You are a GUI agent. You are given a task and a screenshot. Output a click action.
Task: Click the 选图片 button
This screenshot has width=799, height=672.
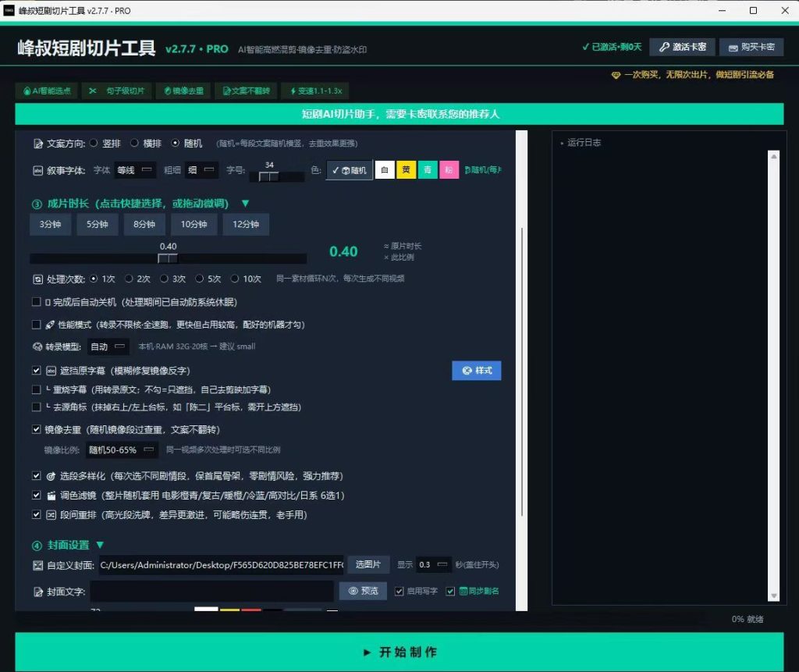(x=368, y=564)
